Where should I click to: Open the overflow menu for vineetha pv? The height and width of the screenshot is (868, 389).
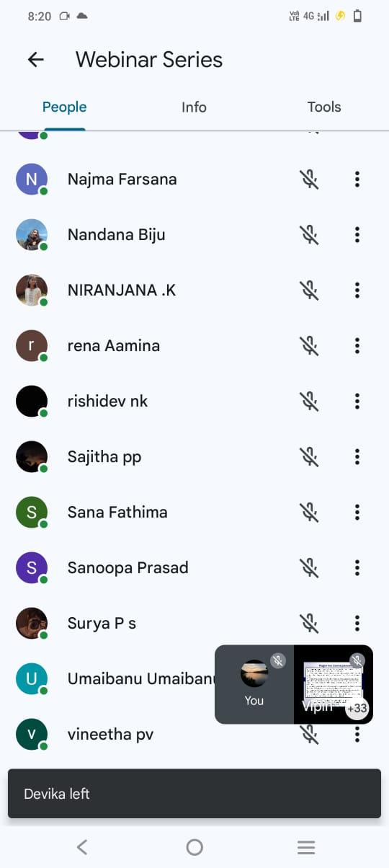357,735
